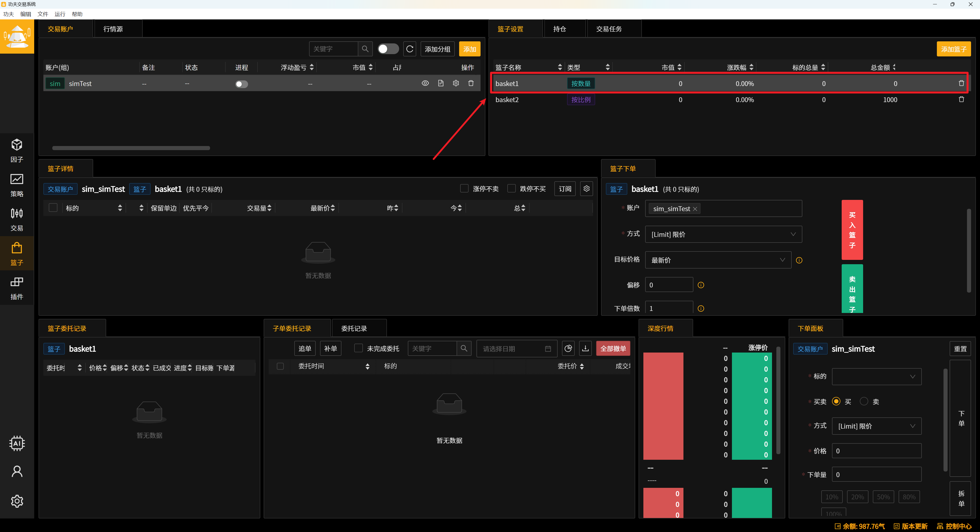Viewport: 980px width, 532px height.
Task: Click the 订阅 button
Action: pos(565,189)
